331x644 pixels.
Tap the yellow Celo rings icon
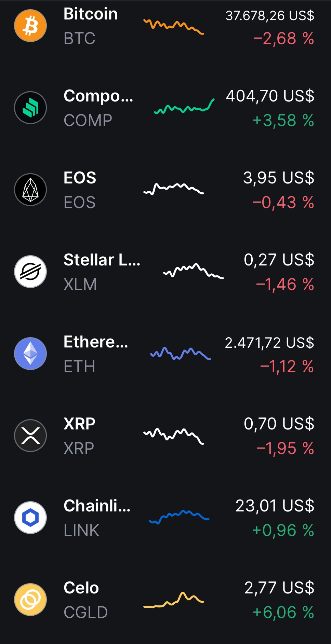coord(30,600)
